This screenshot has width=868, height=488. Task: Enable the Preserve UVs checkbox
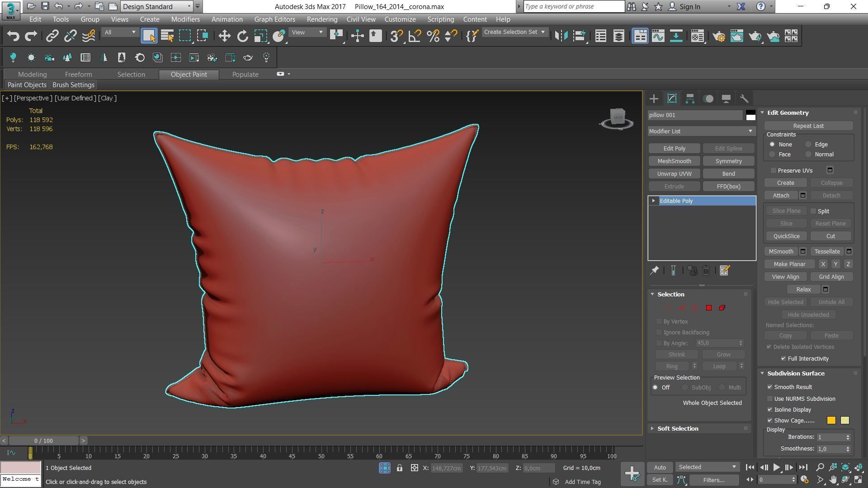coord(774,170)
